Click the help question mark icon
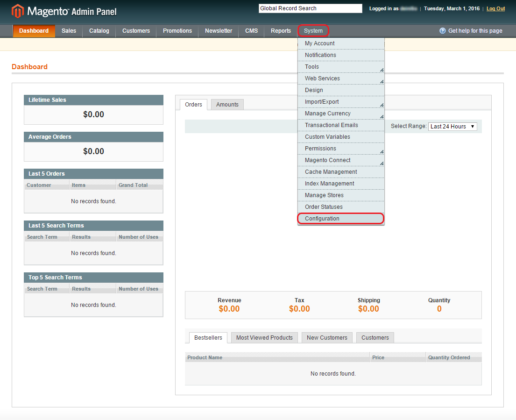 pyautogui.click(x=442, y=31)
